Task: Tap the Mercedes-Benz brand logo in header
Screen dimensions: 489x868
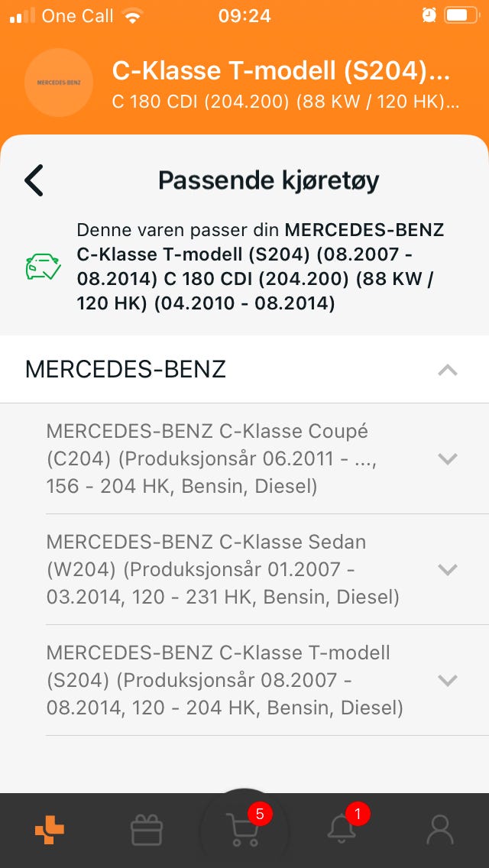Action: 59,83
